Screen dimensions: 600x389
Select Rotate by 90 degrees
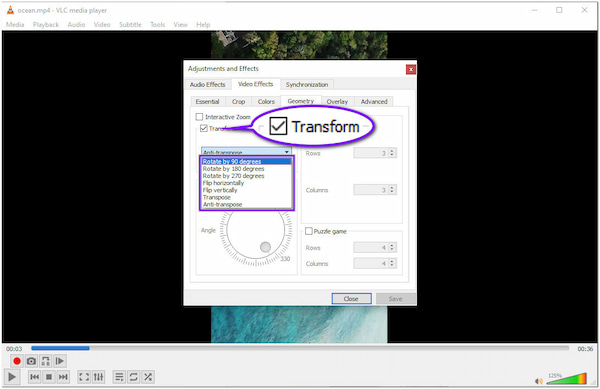[x=246, y=161]
